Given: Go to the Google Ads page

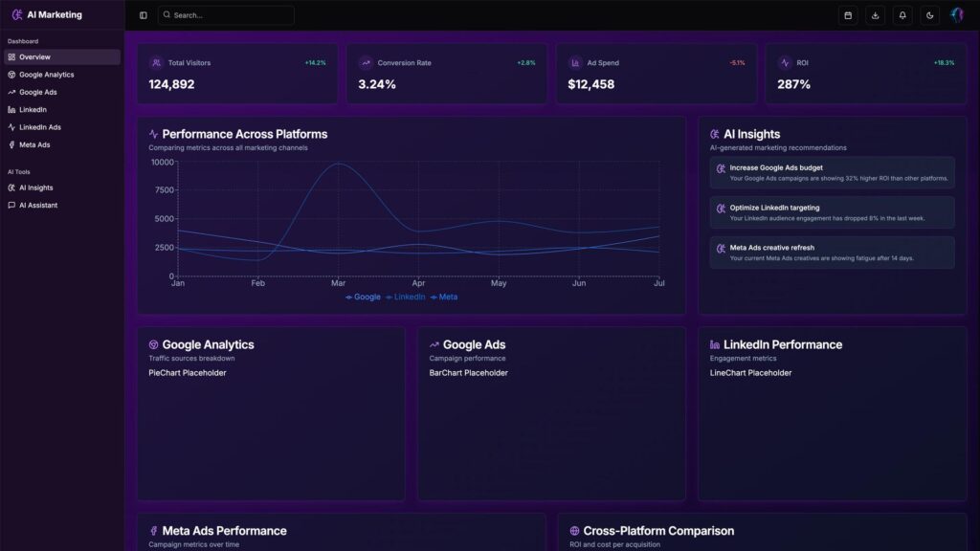Looking at the screenshot, I should tap(61, 92).
